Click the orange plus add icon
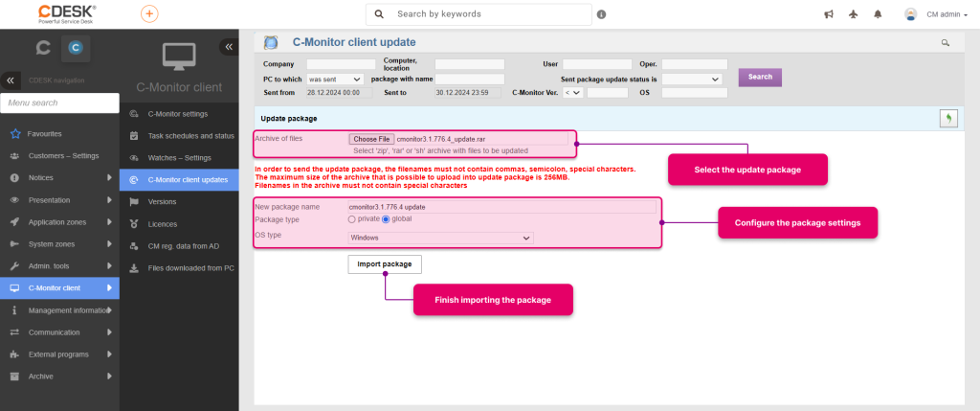This screenshot has height=411, width=980. (149, 13)
